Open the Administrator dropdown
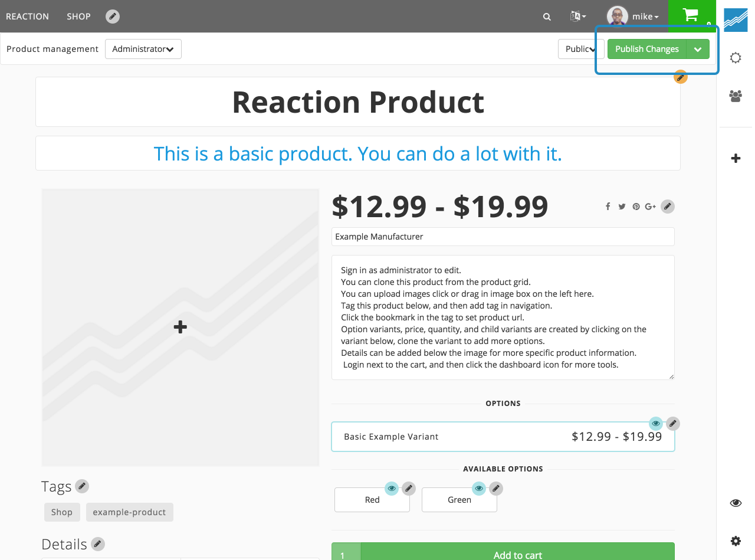Screen dimensions: 755x560 click(x=143, y=49)
